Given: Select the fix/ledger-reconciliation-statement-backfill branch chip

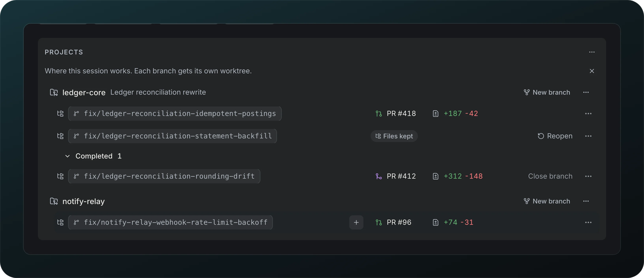Looking at the screenshot, I should [x=172, y=136].
